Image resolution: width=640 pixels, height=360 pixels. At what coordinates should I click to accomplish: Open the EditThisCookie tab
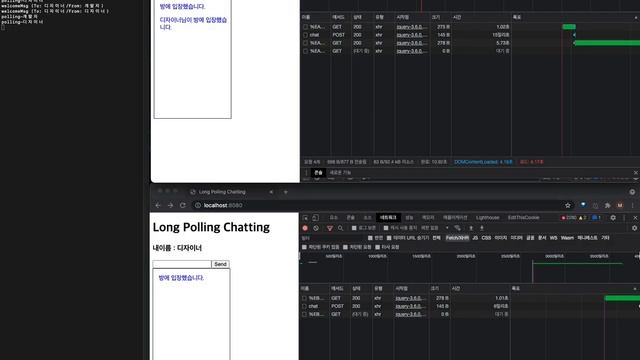(x=523, y=218)
